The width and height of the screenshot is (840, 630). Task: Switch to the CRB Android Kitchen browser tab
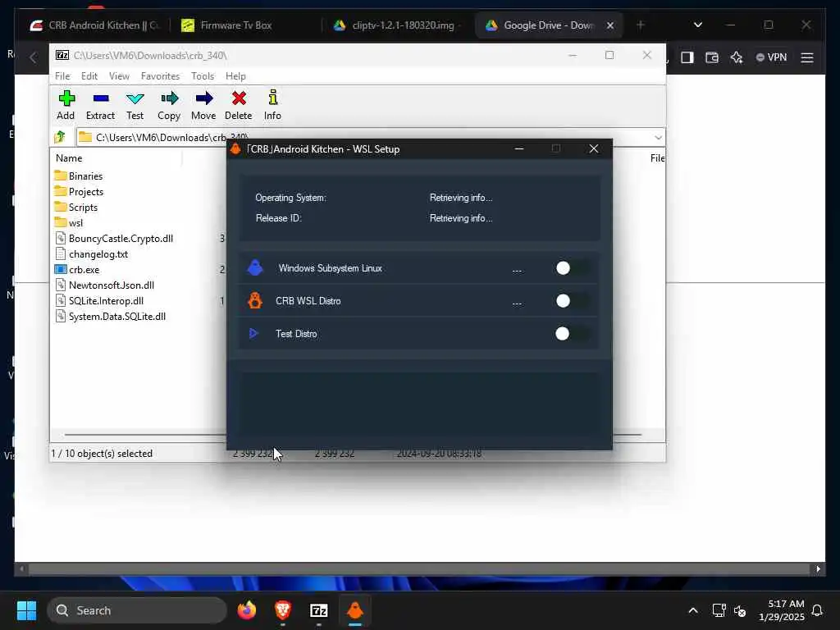(95, 25)
